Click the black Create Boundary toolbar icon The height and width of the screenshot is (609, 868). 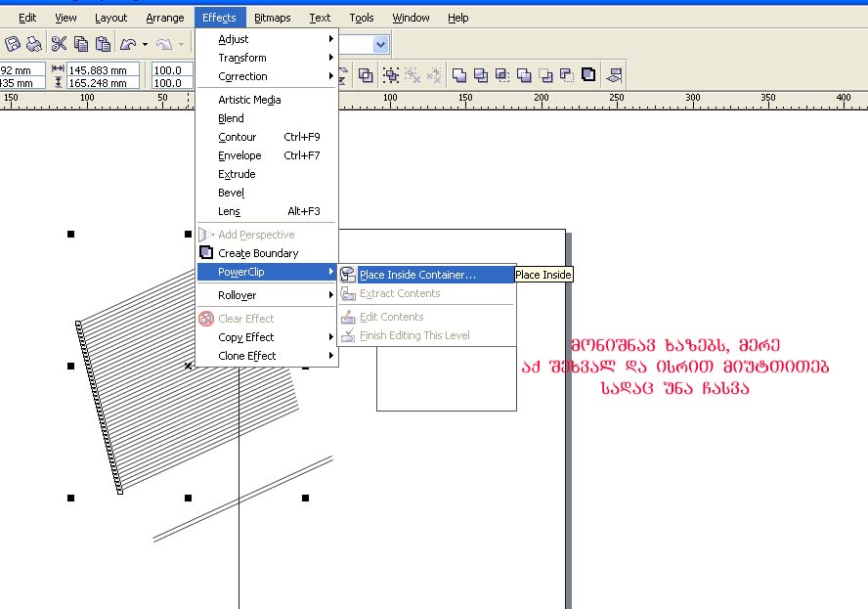click(588, 75)
